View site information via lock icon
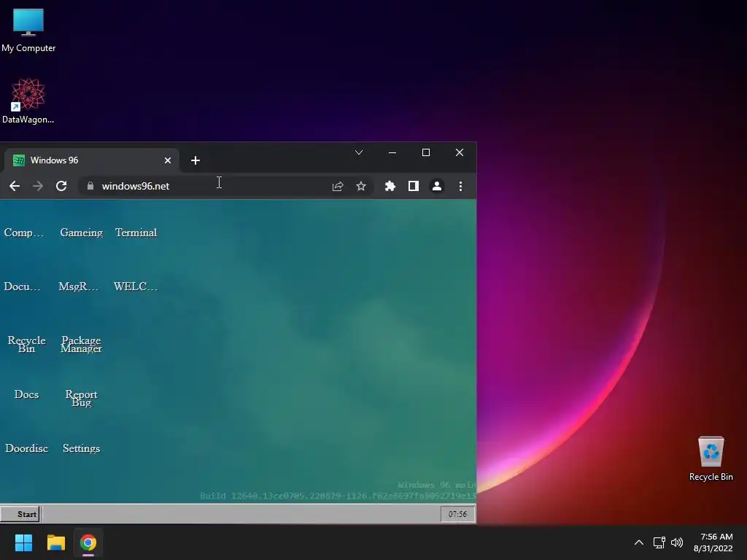This screenshot has height=560, width=747. 90,186
